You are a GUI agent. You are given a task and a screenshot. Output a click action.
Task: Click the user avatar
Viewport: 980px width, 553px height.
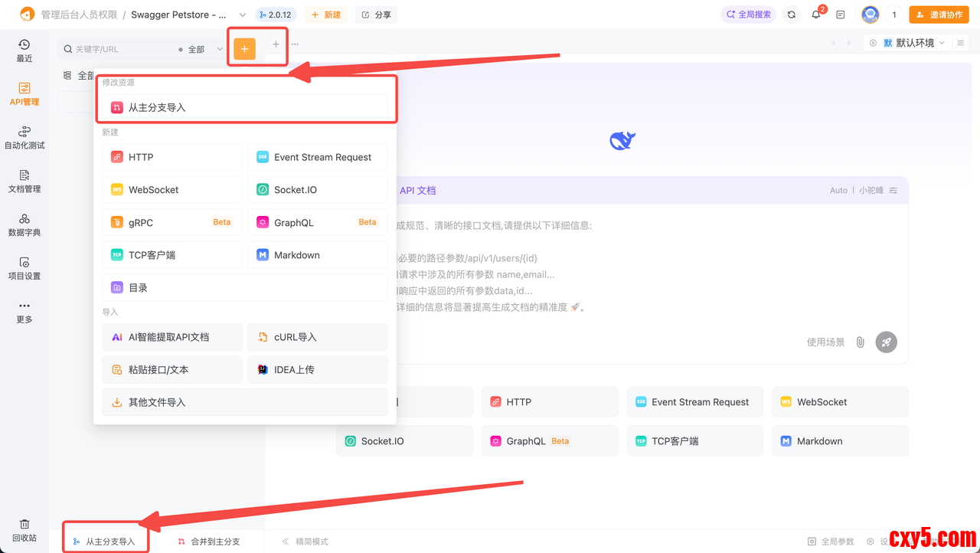(x=870, y=15)
